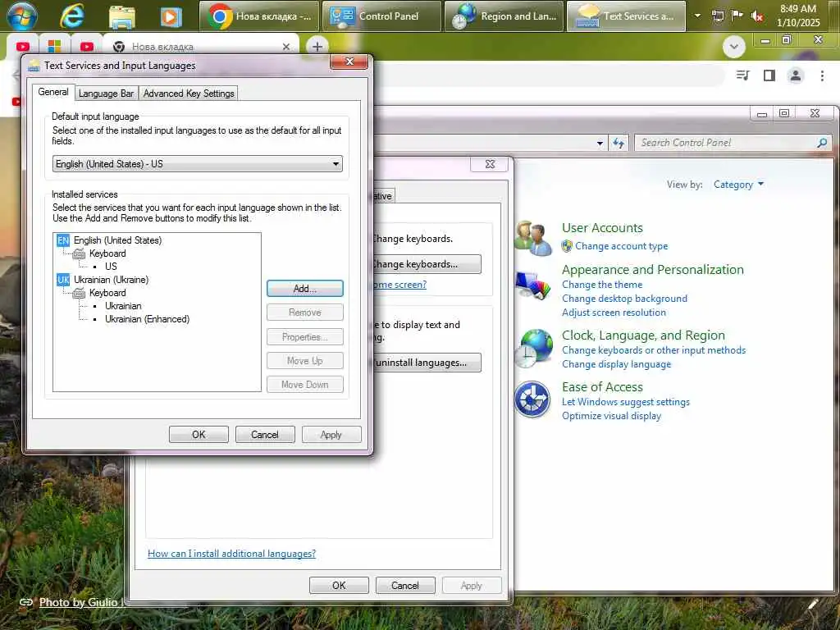Select the Ukrainian keyboard layout entry
This screenshot has width=840, height=630.
pos(123,306)
